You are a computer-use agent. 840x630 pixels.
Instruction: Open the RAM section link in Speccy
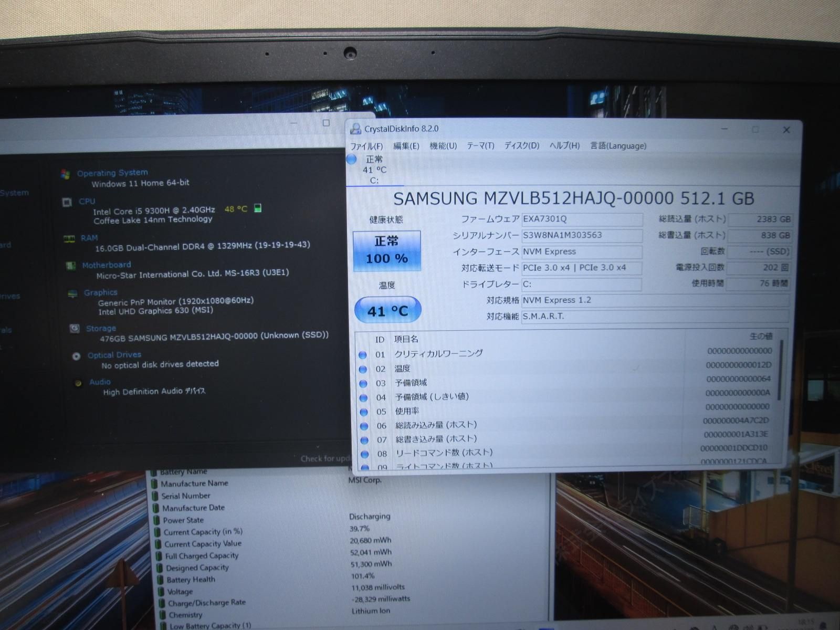[89, 238]
